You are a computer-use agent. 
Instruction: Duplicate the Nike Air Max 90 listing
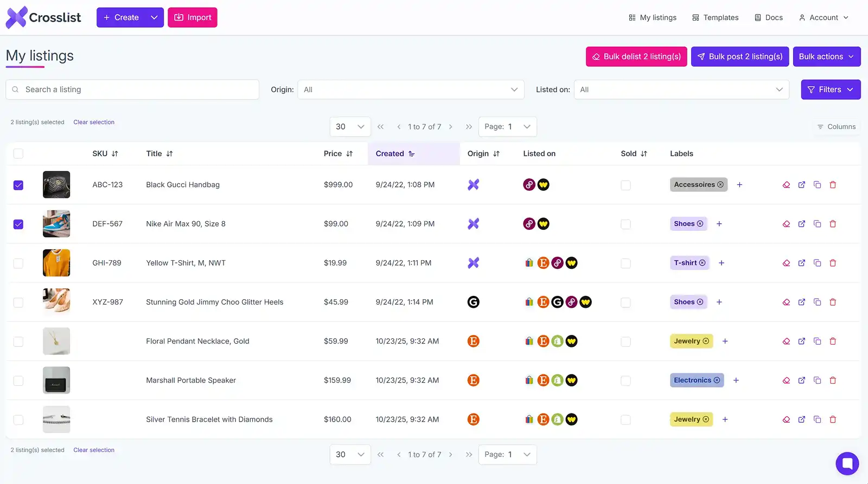point(817,224)
